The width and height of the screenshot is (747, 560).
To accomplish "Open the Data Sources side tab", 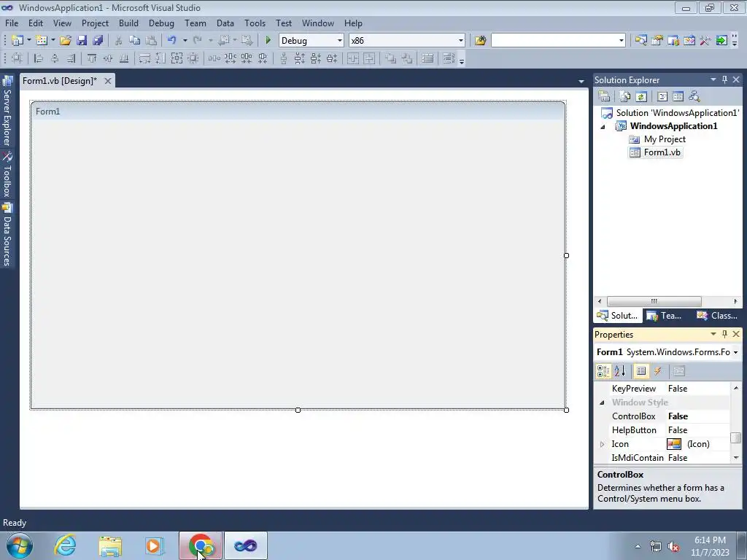I will click(x=7, y=234).
